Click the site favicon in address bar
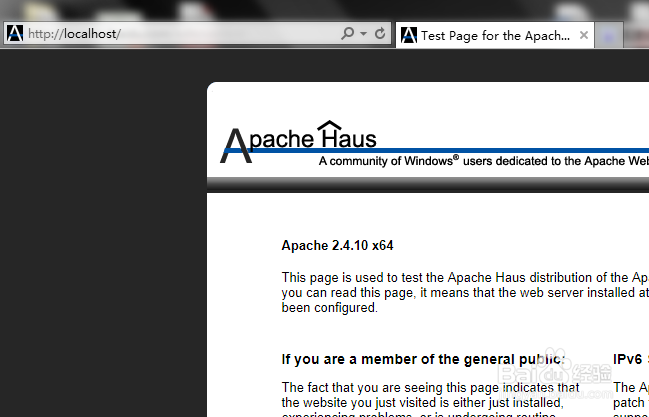The width and height of the screenshot is (649, 417). click(15, 34)
